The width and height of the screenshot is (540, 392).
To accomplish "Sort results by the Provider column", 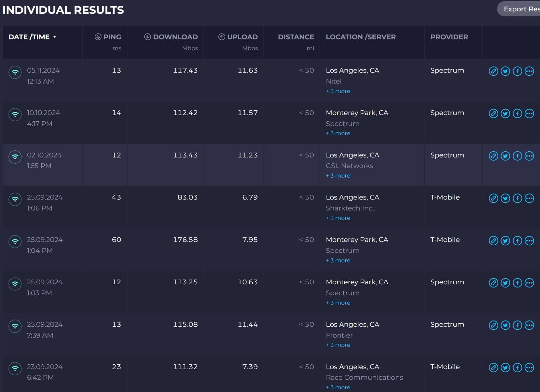I will tap(449, 37).
